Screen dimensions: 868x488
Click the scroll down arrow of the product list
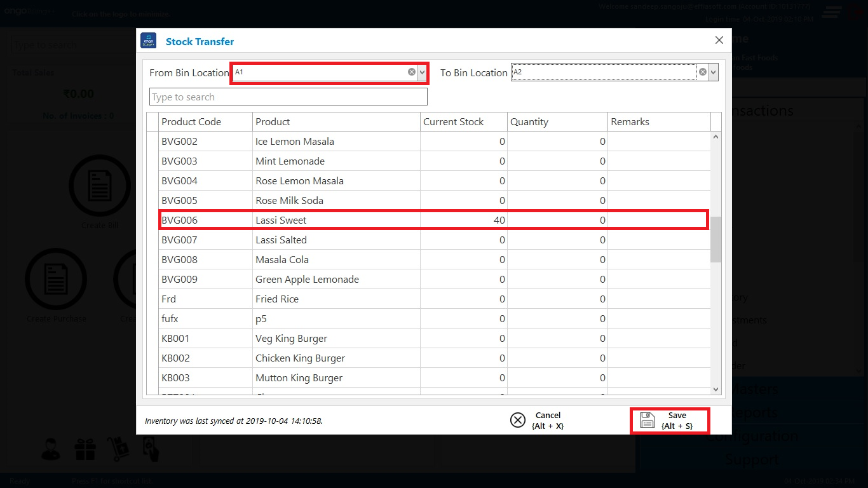point(716,390)
